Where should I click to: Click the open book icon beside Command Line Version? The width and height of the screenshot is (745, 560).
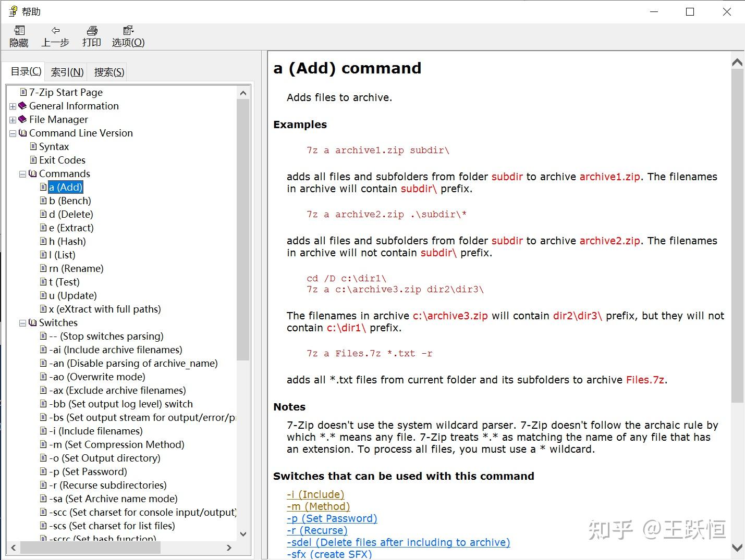coord(22,133)
